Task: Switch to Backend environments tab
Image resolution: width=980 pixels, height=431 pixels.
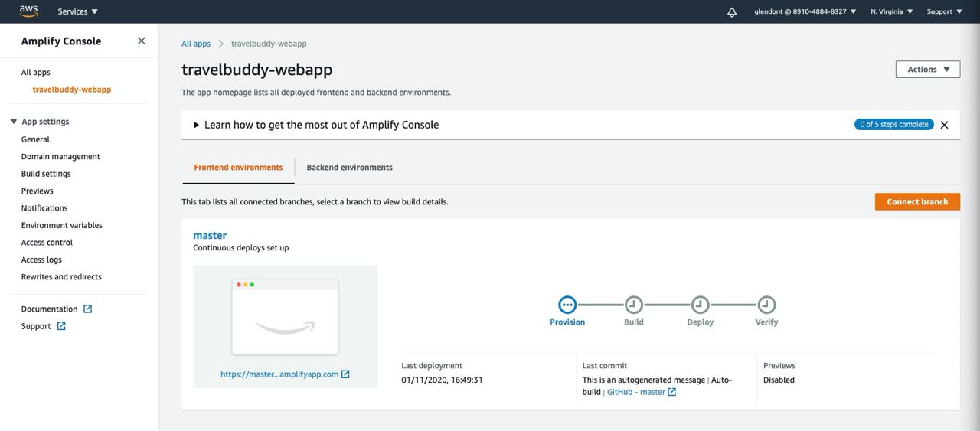Action: 349,167
